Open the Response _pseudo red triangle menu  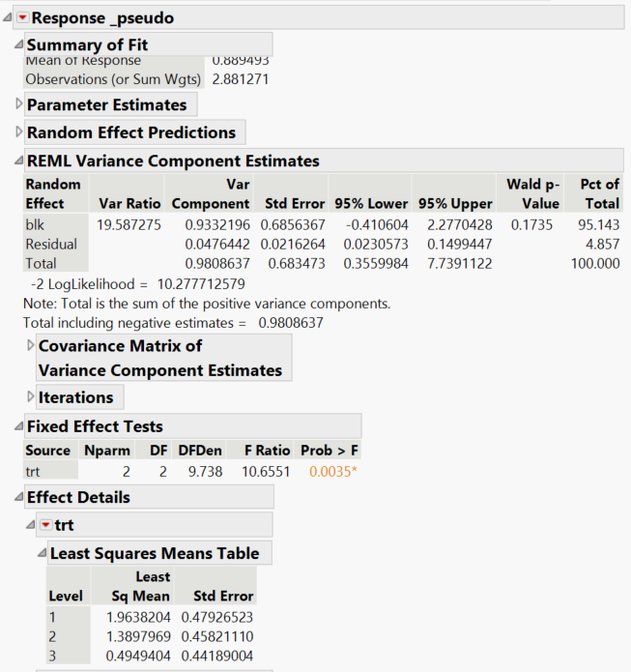coord(23,18)
